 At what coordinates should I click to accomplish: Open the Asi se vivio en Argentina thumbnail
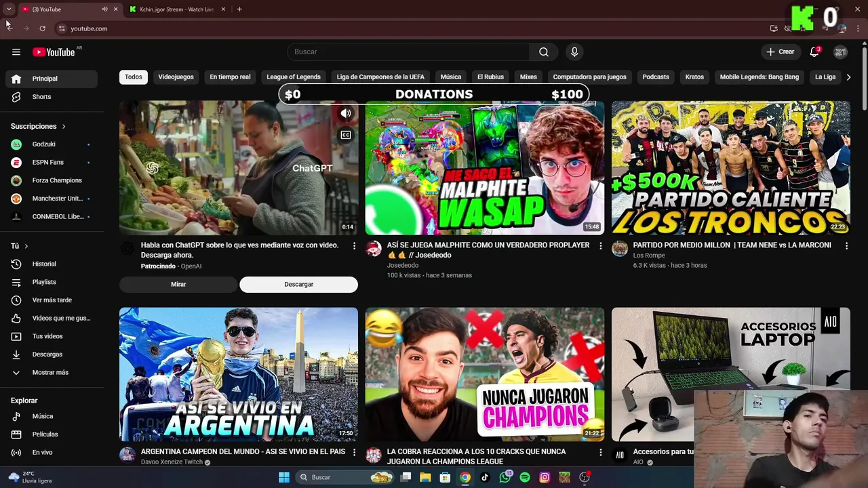pos(239,374)
